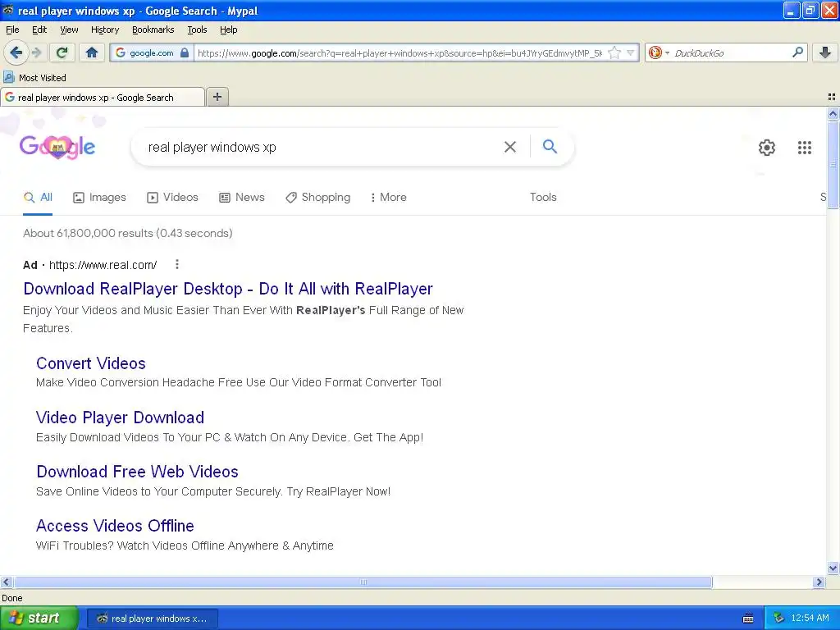This screenshot has width=840, height=630.
Task: Go back using the back arrow
Action: [x=16, y=52]
